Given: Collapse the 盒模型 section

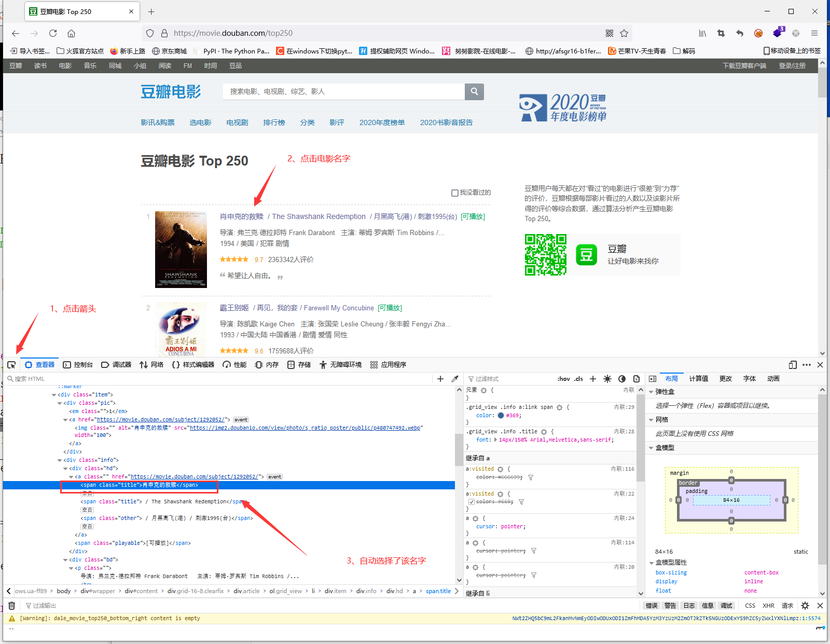Looking at the screenshot, I should [x=652, y=448].
